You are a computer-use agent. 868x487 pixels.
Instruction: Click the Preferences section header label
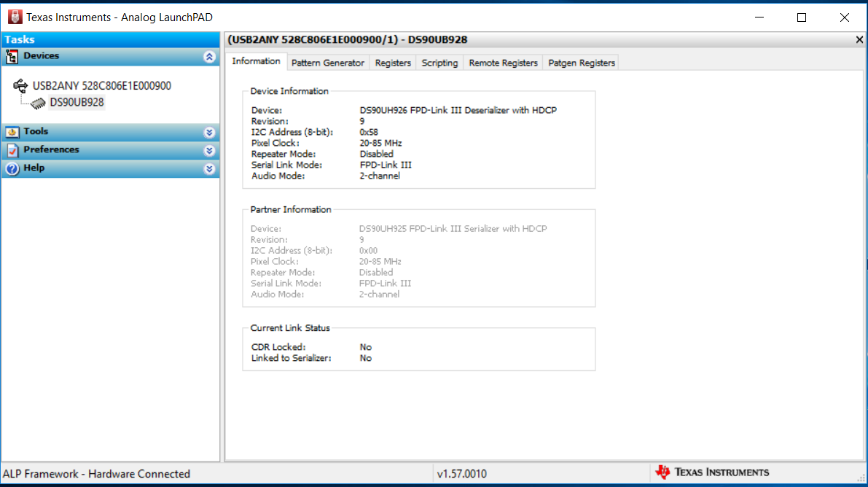51,149
